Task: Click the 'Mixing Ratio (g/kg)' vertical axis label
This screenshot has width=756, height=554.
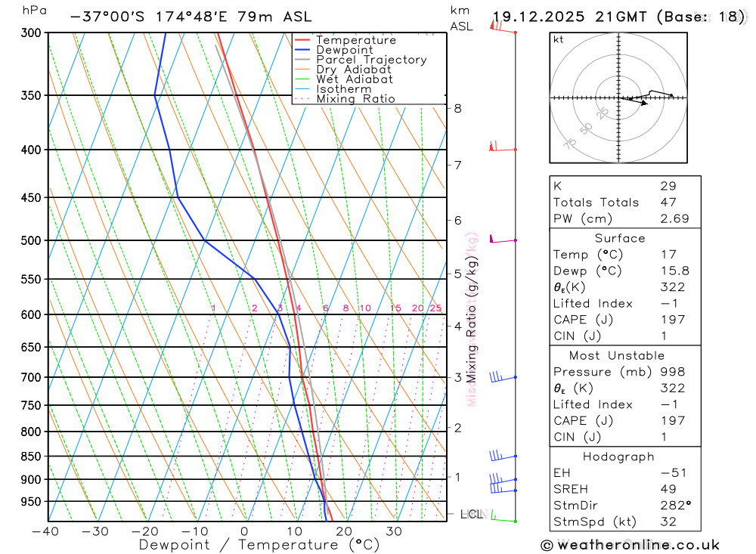Action: (x=472, y=320)
